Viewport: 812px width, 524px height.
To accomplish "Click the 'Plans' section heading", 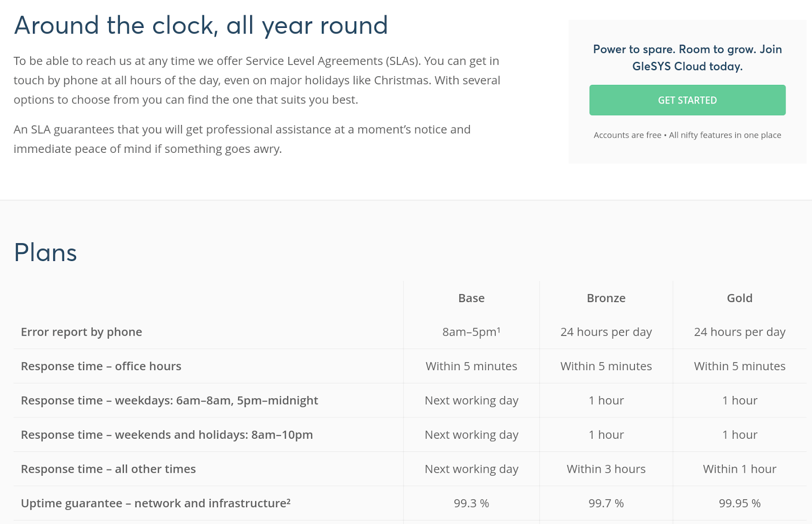I will (45, 252).
